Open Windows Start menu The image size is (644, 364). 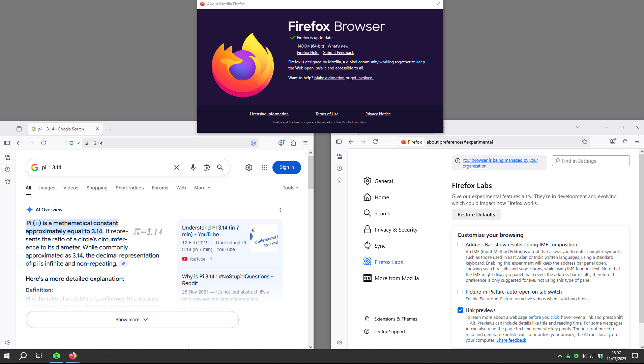click(7, 356)
